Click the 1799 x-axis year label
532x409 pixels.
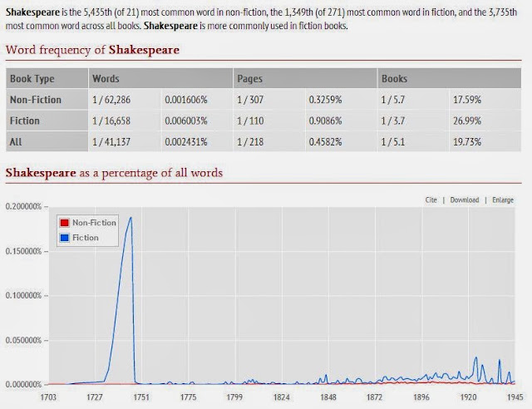234,397
